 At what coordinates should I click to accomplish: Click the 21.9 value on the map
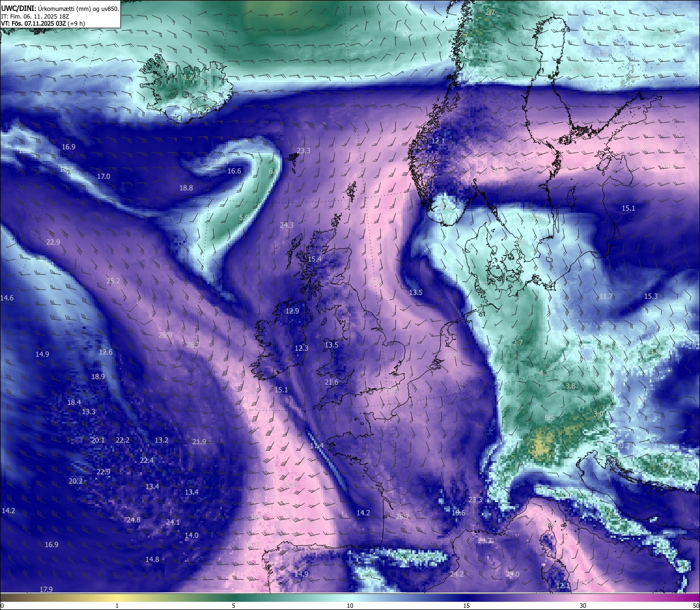click(199, 442)
